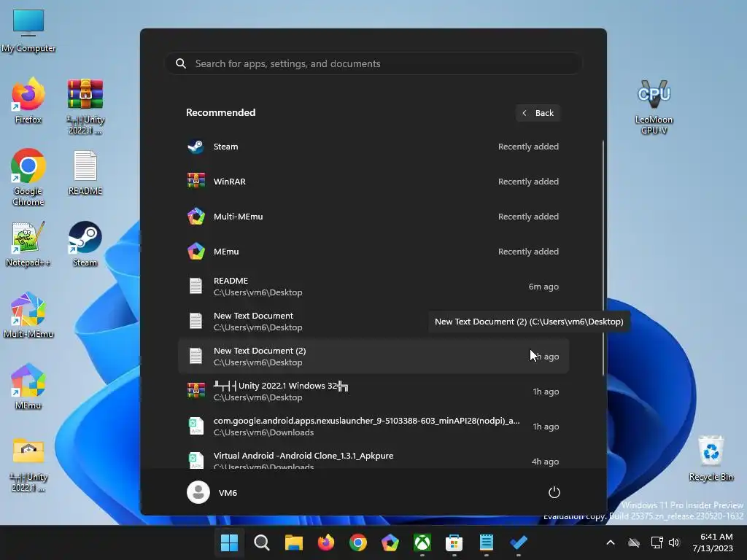The height and width of the screenshot is (560, 747).
Task: Select Firefox desktop shortcut
Action: [28, 101]
